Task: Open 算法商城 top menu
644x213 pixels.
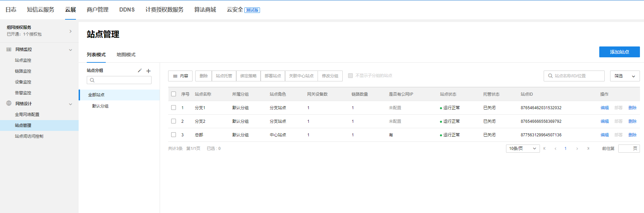Action: coord(205,9)
